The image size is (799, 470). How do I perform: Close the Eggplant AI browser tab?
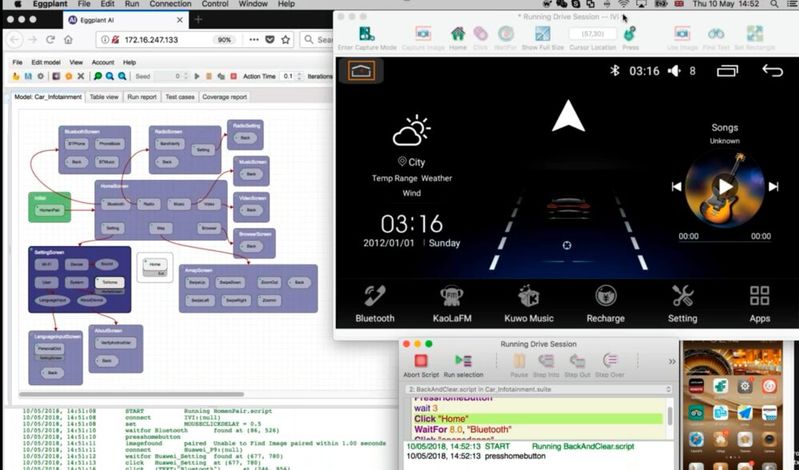coord(180,20)
